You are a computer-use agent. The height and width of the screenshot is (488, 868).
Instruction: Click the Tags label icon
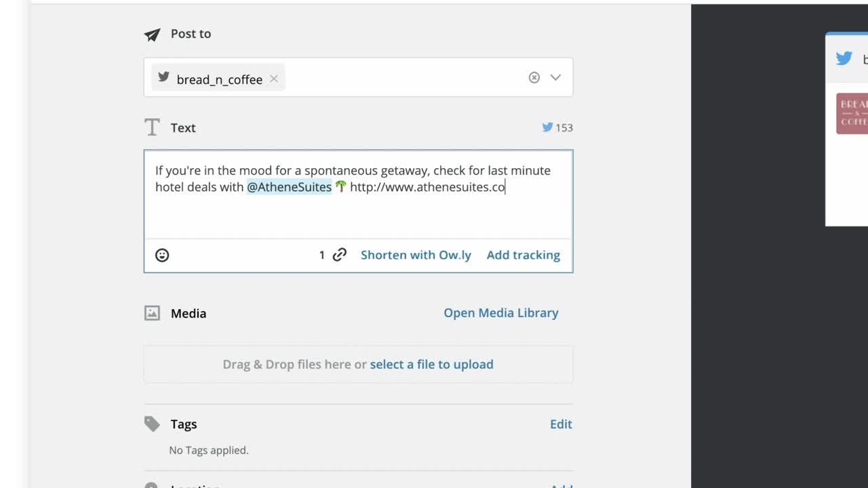[152, 424]
